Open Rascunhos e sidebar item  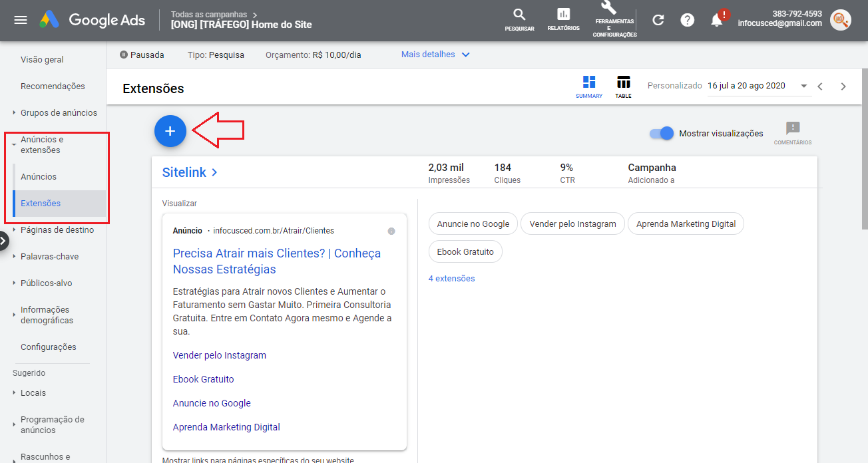point(45,456)
